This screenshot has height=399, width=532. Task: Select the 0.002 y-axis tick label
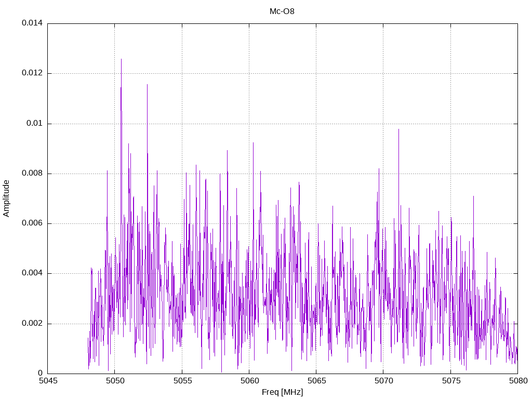tap(32, 324)
